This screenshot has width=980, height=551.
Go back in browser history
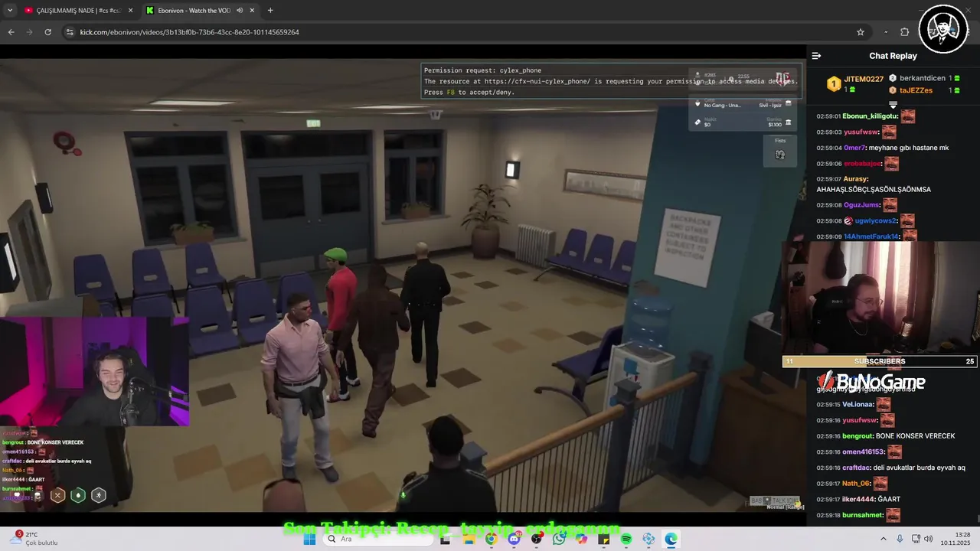pos(11,32)
